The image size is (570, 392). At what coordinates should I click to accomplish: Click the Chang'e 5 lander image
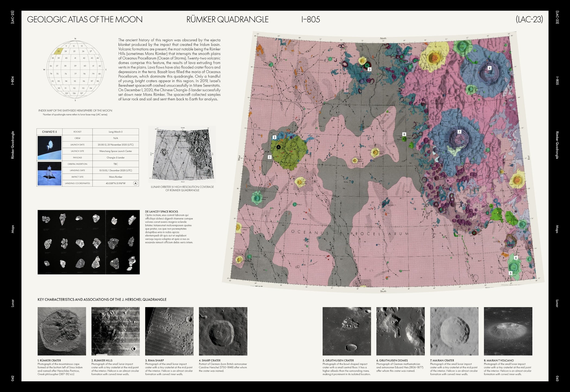click(x=49, y=173)
